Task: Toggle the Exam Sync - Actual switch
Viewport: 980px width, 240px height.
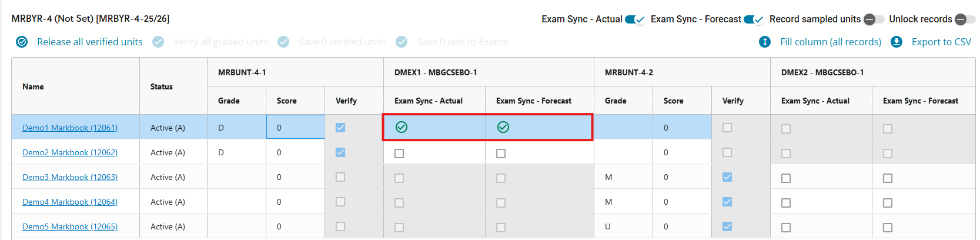Action: tap(635, 19)
